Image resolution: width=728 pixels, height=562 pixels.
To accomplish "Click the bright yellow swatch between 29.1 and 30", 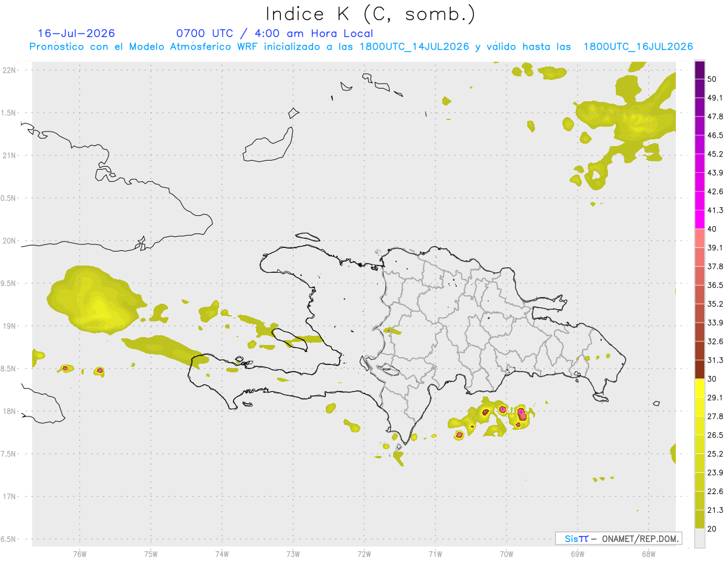I will point(700,388).
